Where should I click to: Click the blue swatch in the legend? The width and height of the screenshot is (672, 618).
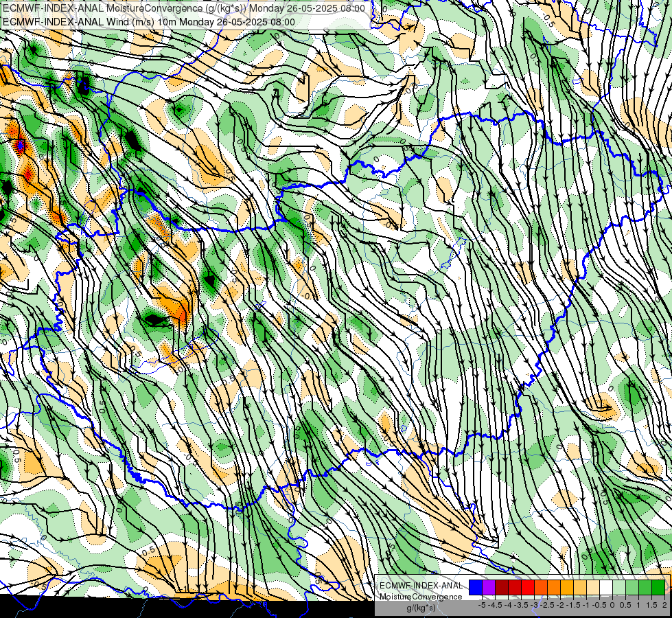pyautogui.click(x=476, y=588)
